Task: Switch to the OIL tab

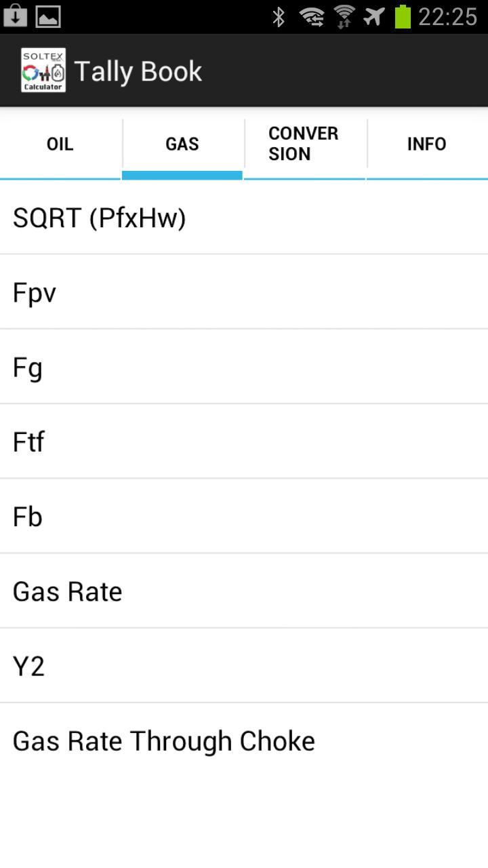Action: (x=60, y=144)
